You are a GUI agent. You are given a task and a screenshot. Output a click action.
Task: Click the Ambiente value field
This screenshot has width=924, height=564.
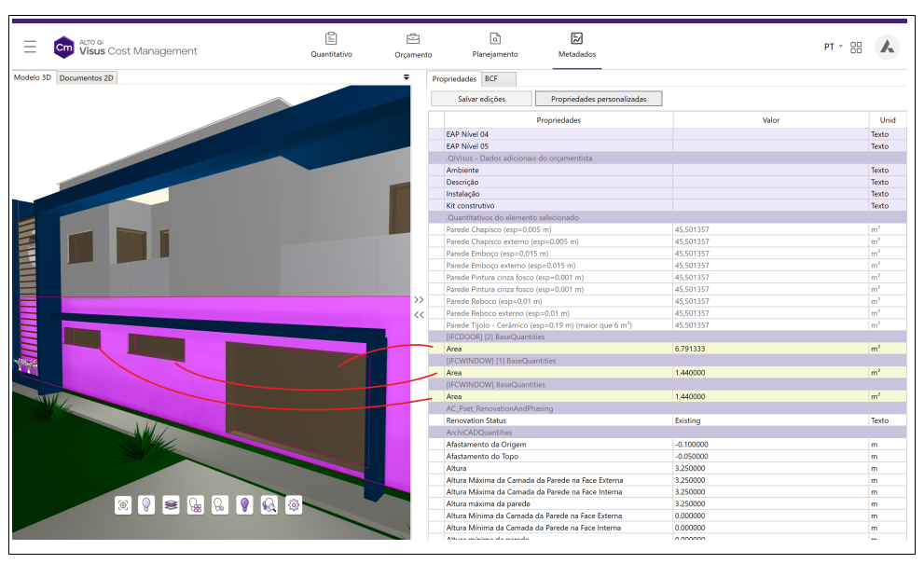770,171
